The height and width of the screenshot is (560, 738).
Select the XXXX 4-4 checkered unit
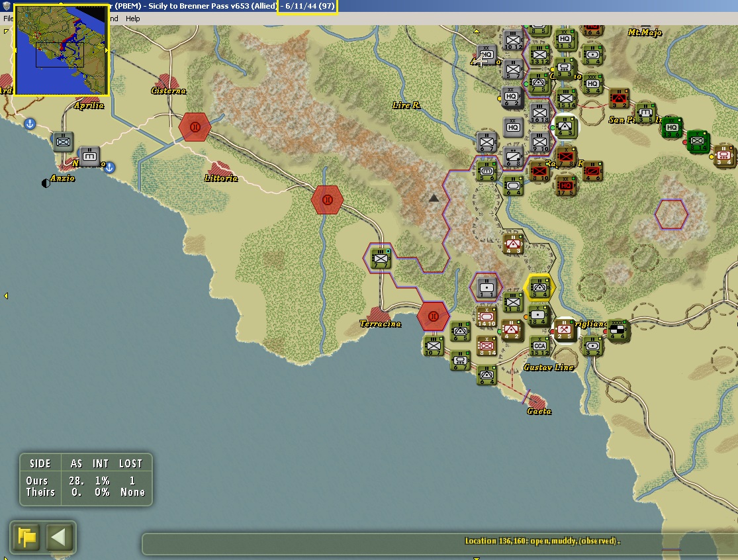(618, 330)
